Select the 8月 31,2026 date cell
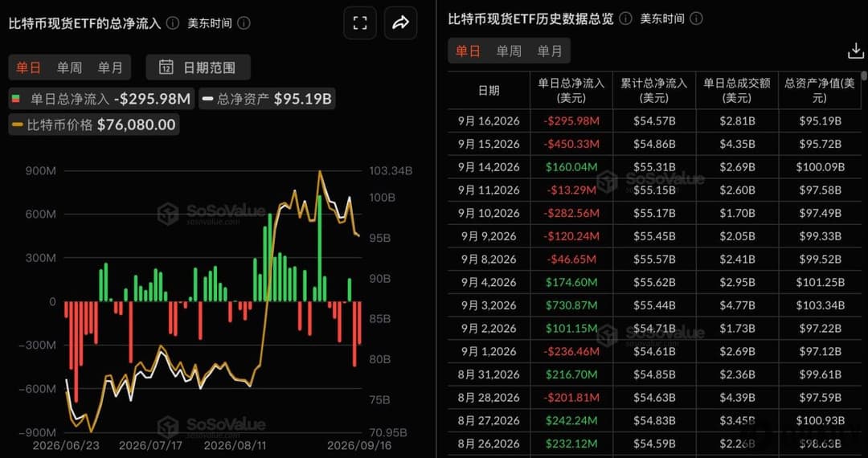This screenshot has height=458, width=868. (489, 374)
